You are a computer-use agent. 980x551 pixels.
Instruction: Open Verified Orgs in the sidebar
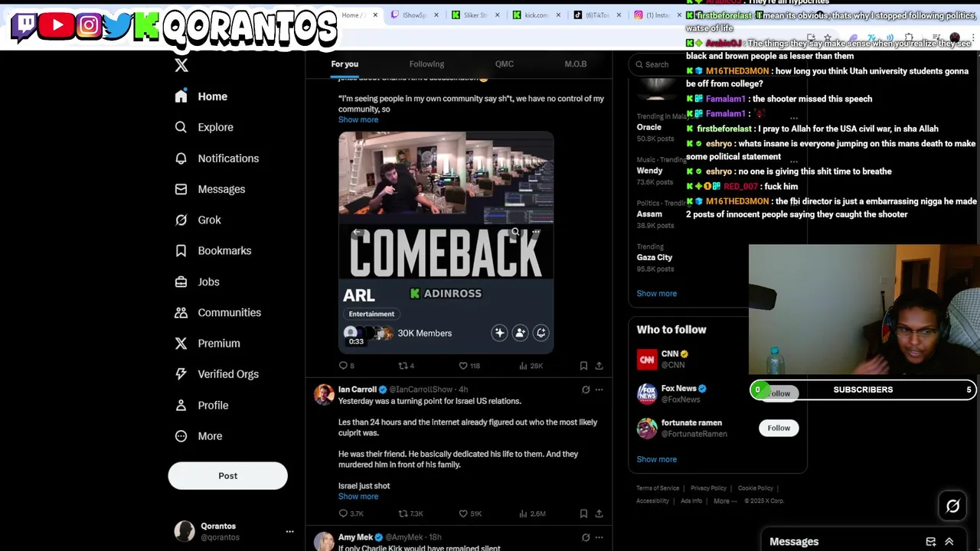(x=217, y=373)
